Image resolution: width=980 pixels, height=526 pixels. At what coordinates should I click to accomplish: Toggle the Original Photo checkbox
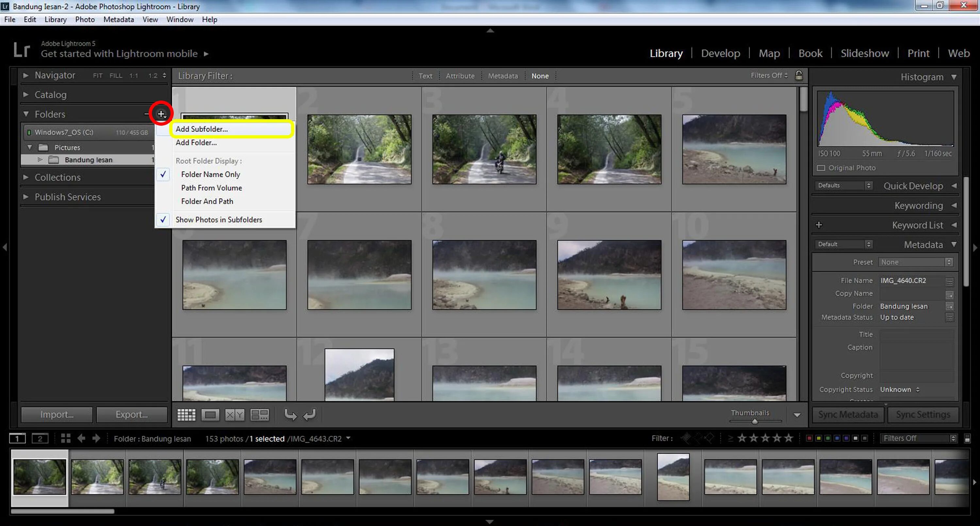tap(821, 168)
